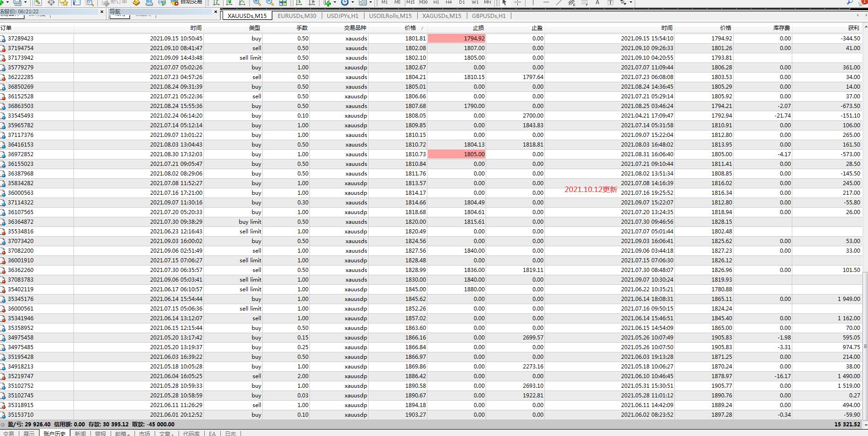868x436 pixels.
Task: Sort by the 交易品种 column header
Action: (x=339, y=28)
